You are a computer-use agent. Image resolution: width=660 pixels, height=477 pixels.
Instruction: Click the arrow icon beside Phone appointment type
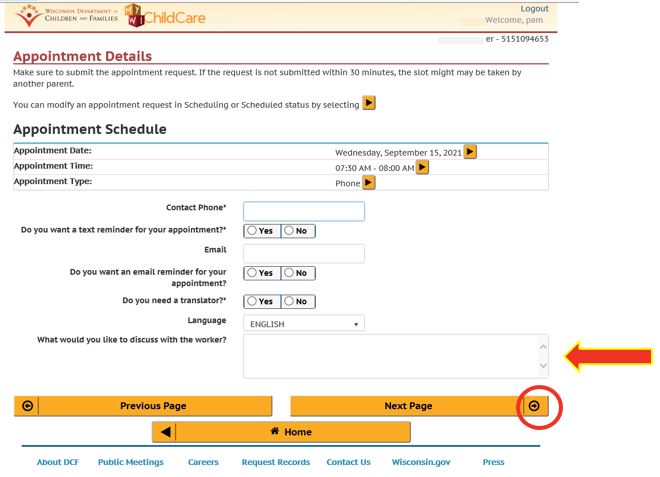[x=369, y=183]
